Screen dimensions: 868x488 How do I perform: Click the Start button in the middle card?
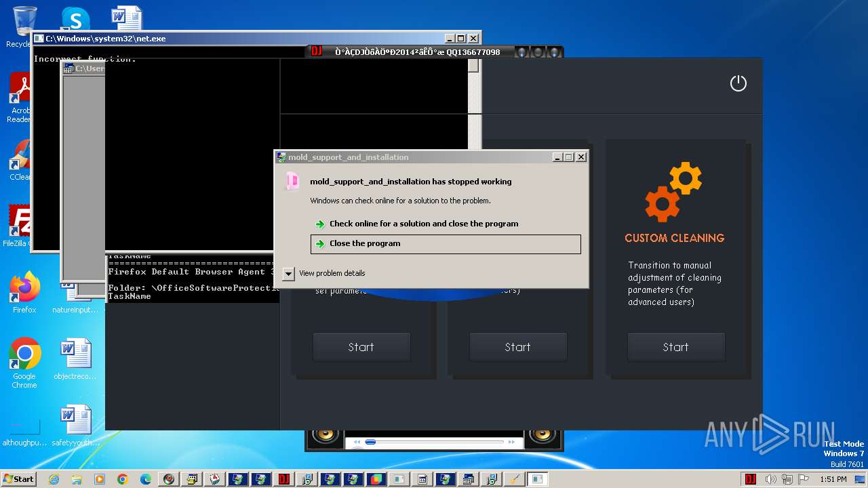(x=517, y=347)
